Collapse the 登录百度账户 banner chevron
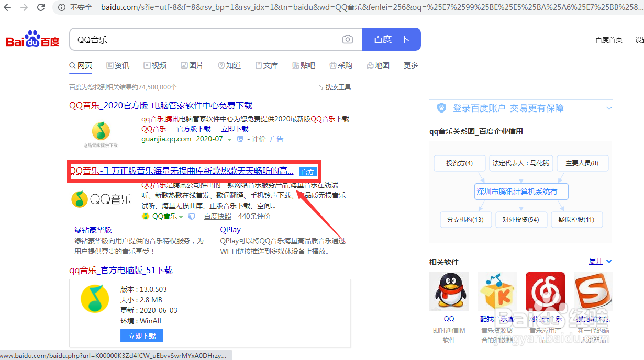644x360 pixels. point(609,108)
